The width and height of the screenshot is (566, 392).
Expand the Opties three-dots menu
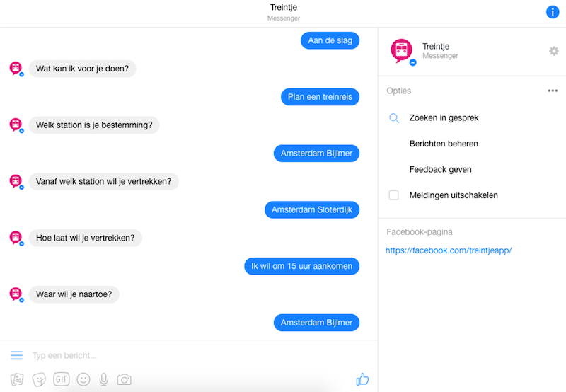[x=553, y=91]
